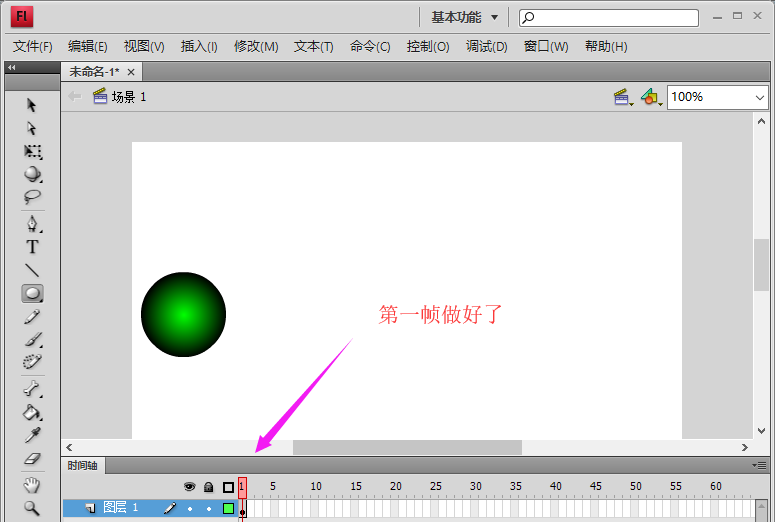
Task: Open the 插入(I) menu
Action: pos(199,46)
